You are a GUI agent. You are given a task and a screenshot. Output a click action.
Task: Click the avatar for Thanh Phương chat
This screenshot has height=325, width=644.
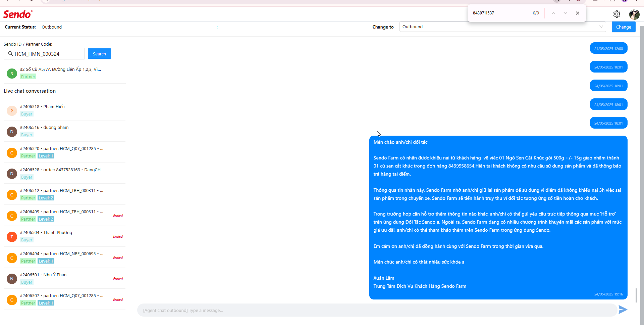pyautogui.click(x=12, y=237)
